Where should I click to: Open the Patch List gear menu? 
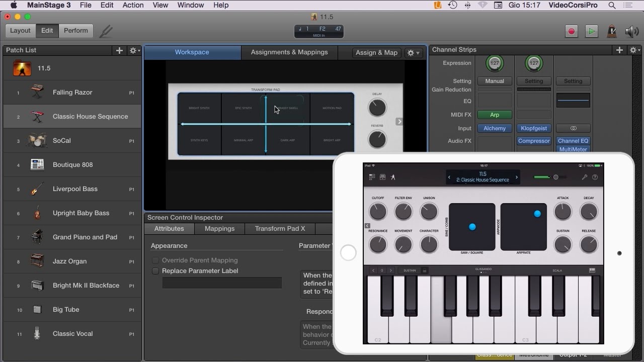coord(134,50)
